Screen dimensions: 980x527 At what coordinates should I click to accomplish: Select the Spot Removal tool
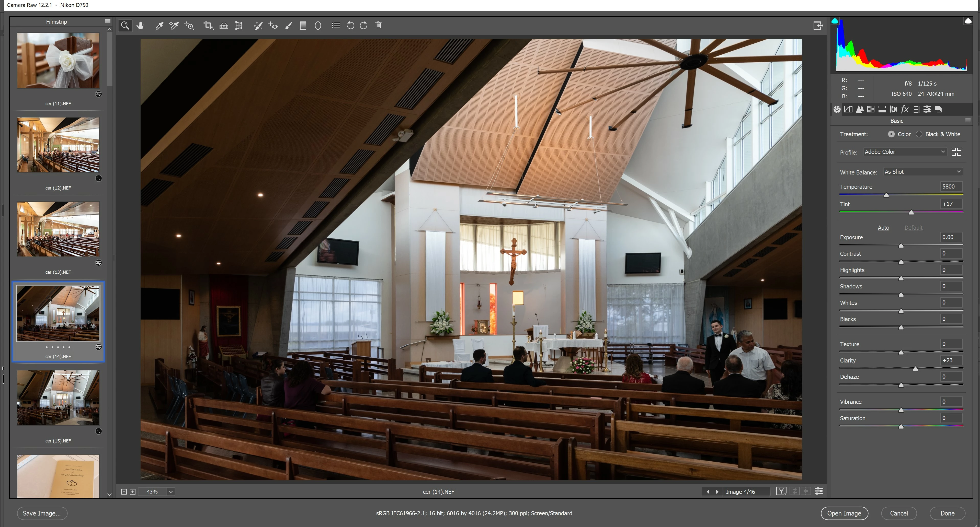click(x=258, y=26)
